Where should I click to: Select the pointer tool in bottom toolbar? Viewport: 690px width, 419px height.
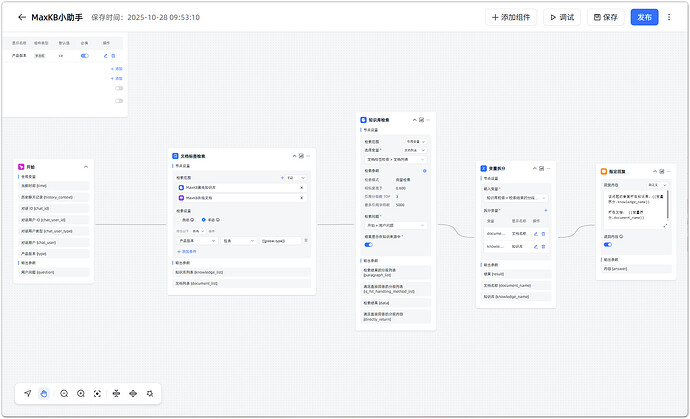(27, 394)
